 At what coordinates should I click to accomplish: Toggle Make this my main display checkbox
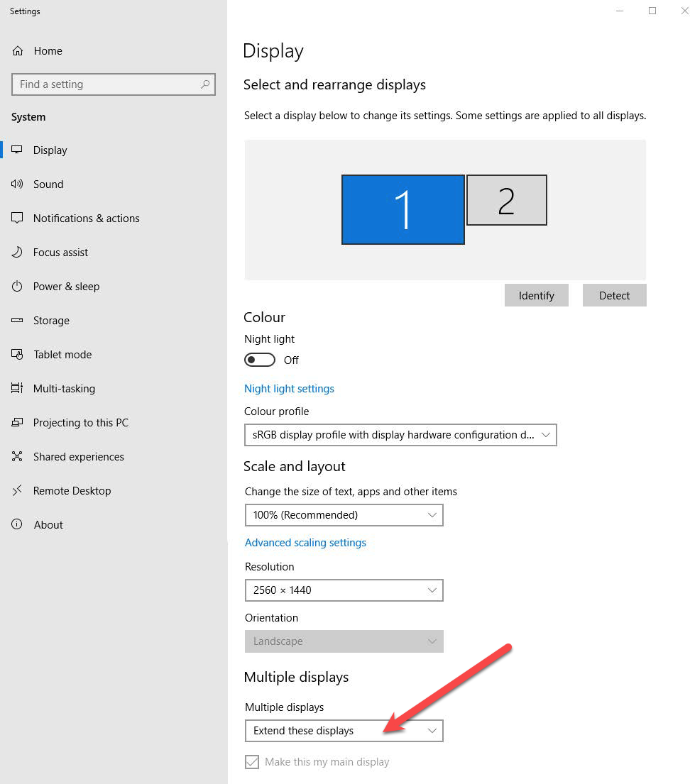252,762
